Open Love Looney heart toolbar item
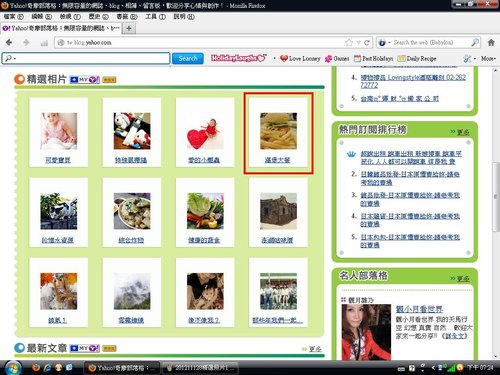500x375 pixels. (x=300, y=59)
